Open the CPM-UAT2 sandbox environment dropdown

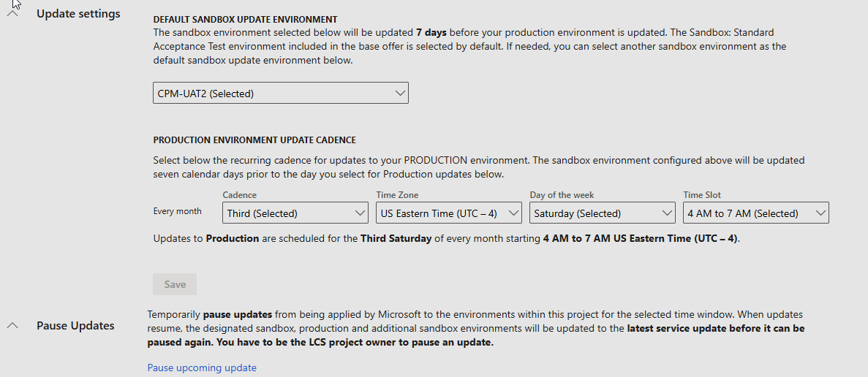click(x=280, y=94)
